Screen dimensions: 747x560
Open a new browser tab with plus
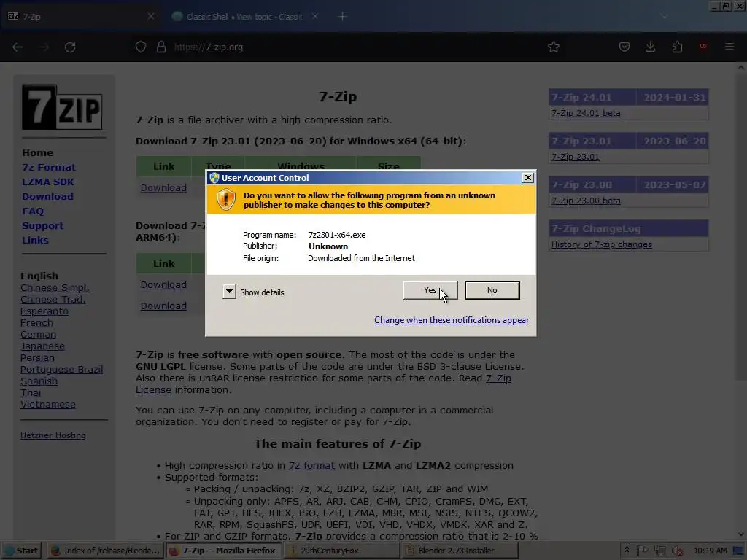342,17
